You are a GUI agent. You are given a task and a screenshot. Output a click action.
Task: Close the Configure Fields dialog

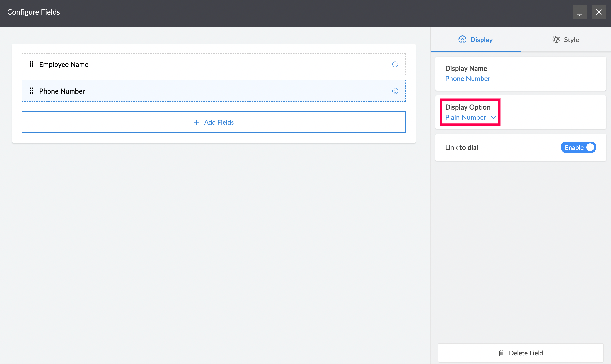pos(598,12)
